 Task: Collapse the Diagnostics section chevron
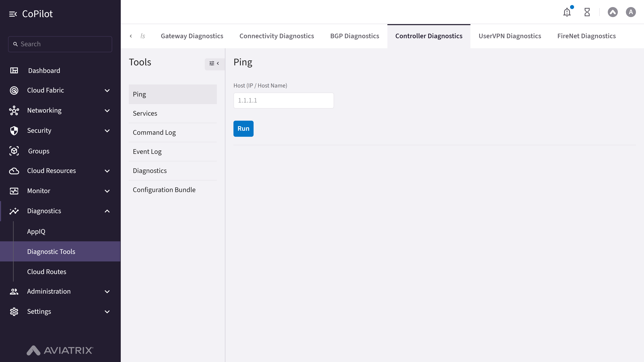coord(107,211)
